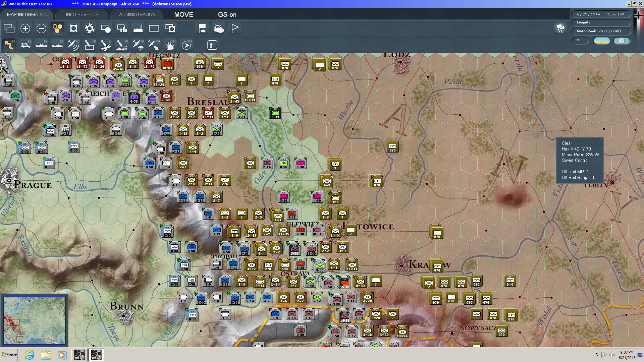Click the F12 arrow-in-circle icon
The image size is (644, 362).
(x=186, y=45)
